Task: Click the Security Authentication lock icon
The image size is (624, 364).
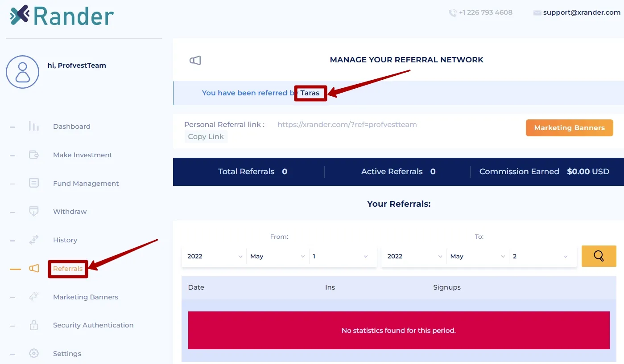Action: point(34,325)
